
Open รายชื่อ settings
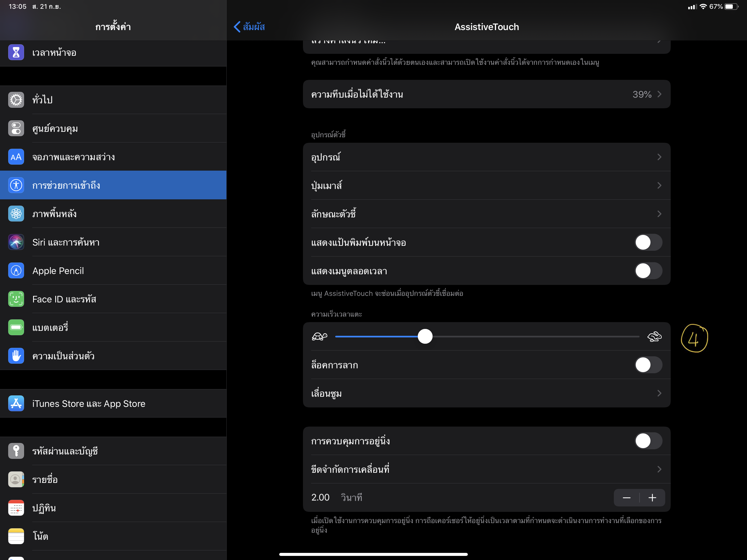[113, 479]
